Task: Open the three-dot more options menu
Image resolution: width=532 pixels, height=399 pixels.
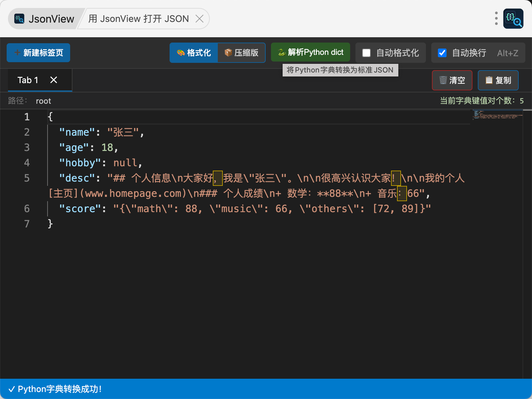Action: 496,19
